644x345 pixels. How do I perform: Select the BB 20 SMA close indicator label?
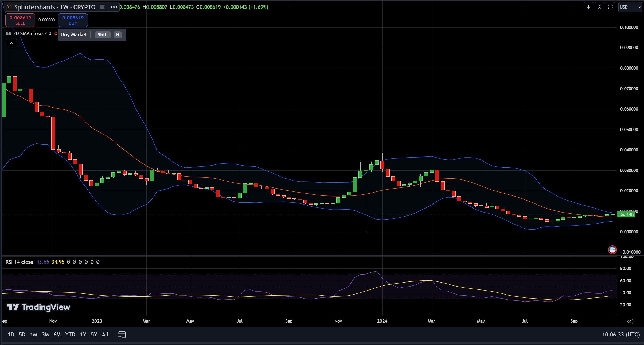[x=29, y=34]
